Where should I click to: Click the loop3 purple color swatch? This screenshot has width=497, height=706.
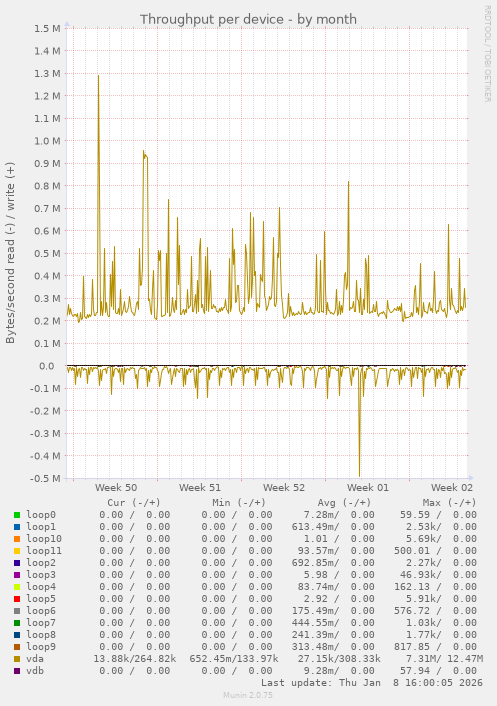pos(17,575)
